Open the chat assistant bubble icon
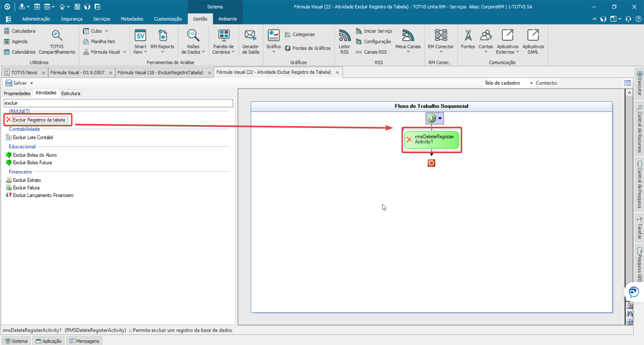Screen dimensions: 644x345 (634, 292)
